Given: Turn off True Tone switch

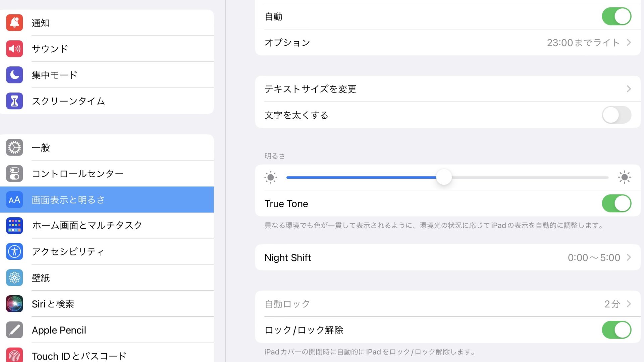Looking at the screenshot, I should [616, 203].
